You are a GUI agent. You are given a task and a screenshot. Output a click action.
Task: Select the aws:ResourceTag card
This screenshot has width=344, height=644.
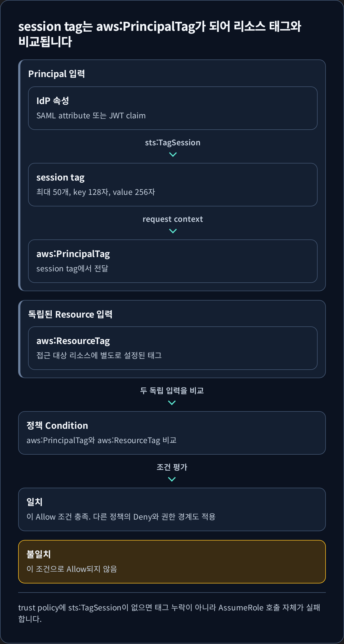pos(173,348)
